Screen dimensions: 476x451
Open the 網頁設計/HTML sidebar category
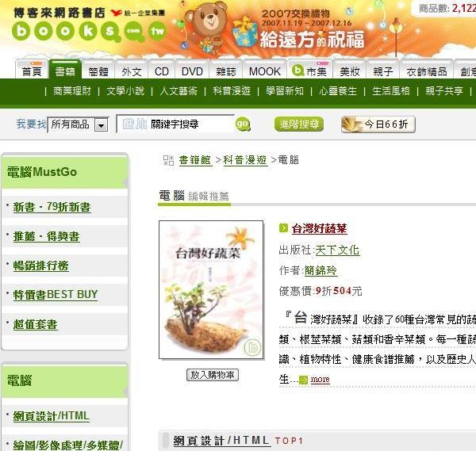[x=52, y=416]
